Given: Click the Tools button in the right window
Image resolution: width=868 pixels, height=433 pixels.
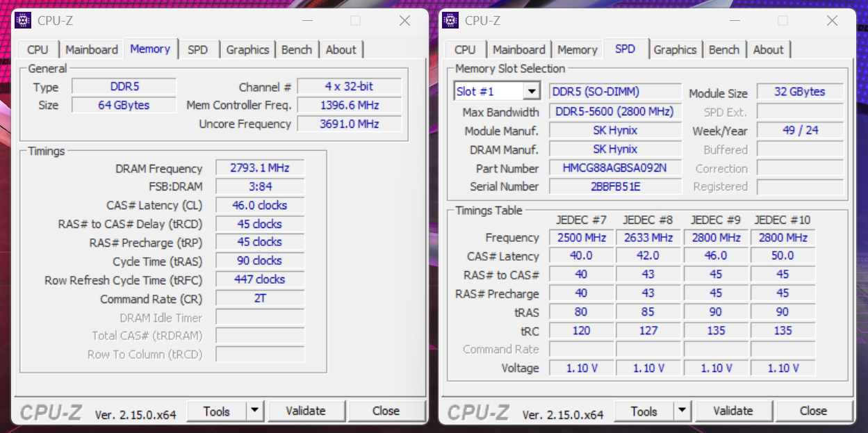Looking at the screenshot, I should tap(644, 411).
